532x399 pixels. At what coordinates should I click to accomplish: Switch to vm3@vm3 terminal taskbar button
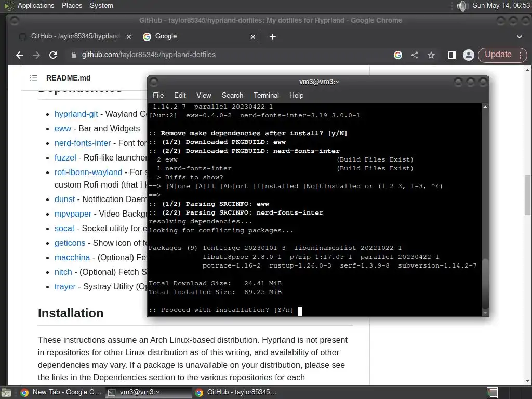click(149, 393)
